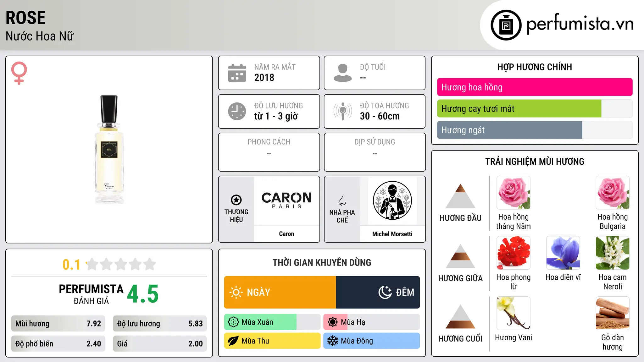Click the star badge icon above Thương hiệu
644x362 pixels.
point(236,200)
